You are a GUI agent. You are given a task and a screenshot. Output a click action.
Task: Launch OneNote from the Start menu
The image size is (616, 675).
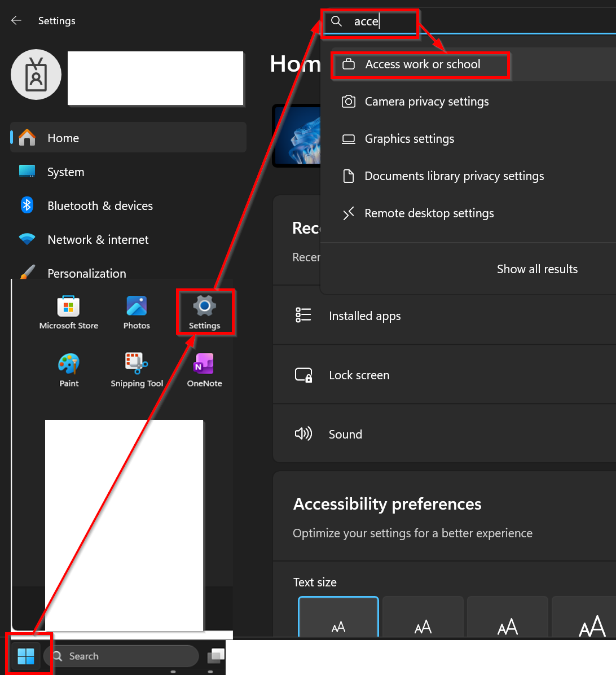204,370
